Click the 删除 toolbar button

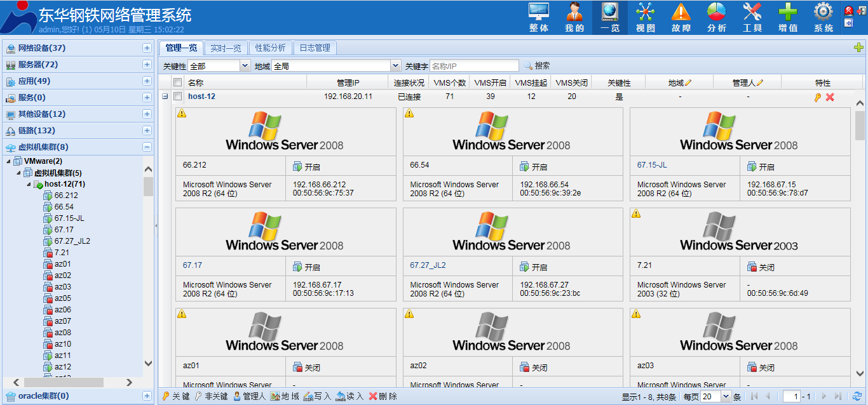[x=383, y=396]
